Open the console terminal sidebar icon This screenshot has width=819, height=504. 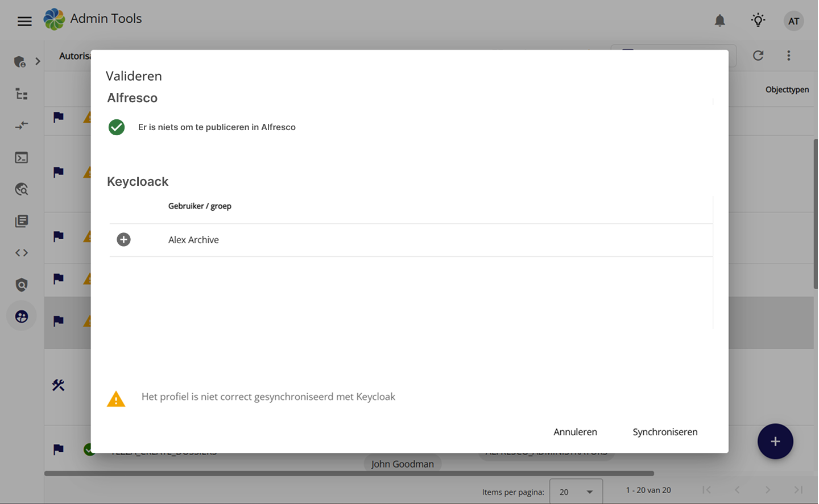point(22,158)
